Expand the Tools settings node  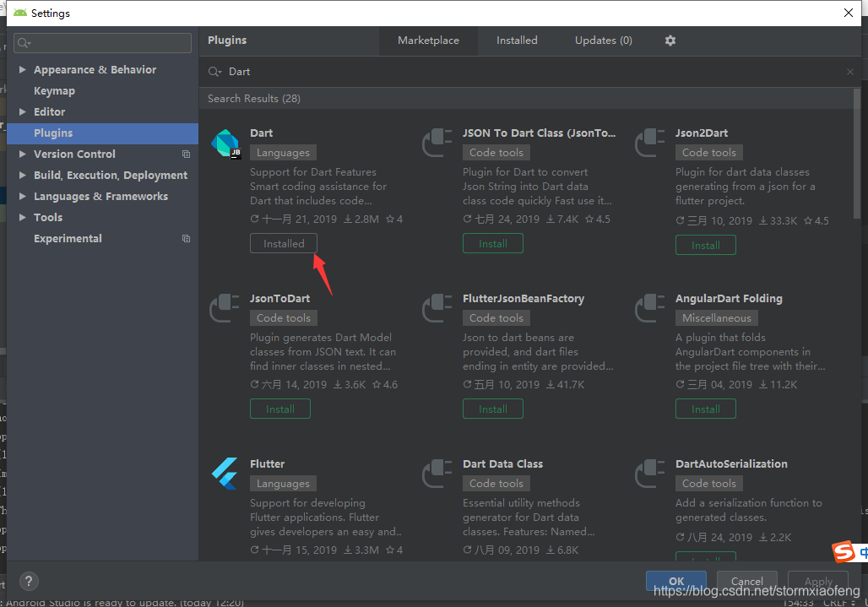[23, 217]
